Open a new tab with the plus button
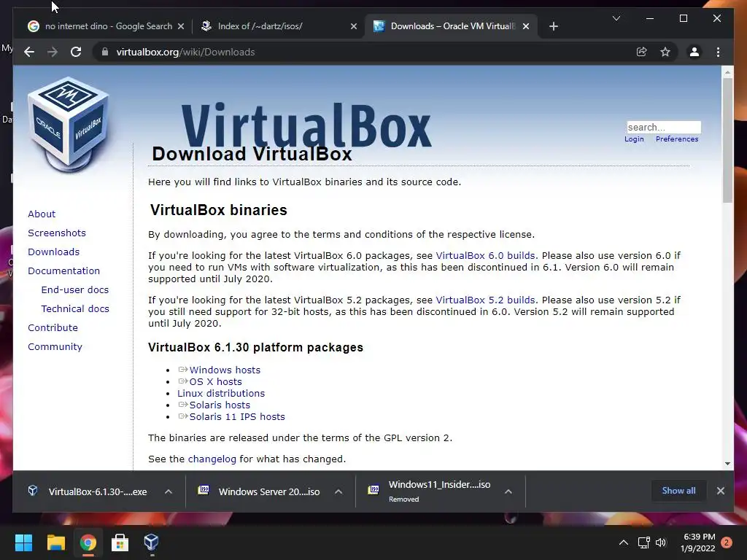The height and width of the screenshot is (560, 747). point(553,26)
